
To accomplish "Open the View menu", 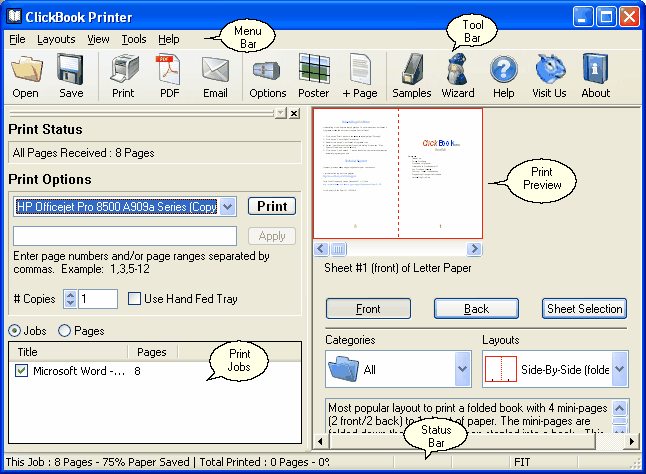I will point(98,39).
